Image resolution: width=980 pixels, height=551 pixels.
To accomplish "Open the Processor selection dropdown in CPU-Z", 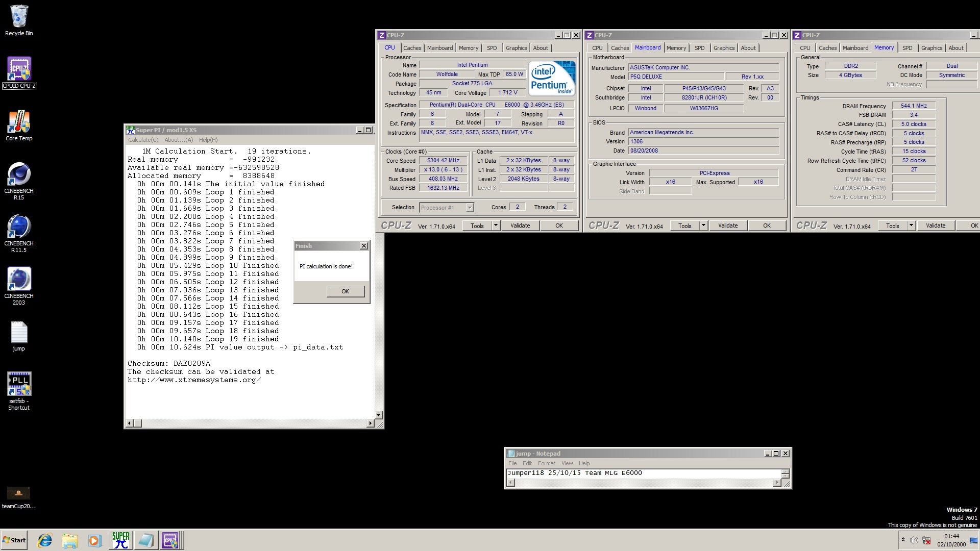I will point(470,207).
